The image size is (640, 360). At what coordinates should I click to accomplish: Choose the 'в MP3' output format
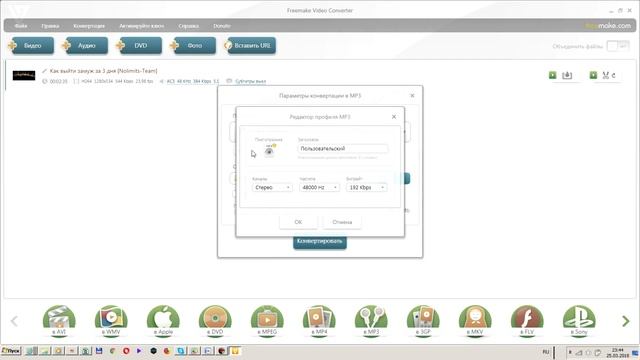371,321
